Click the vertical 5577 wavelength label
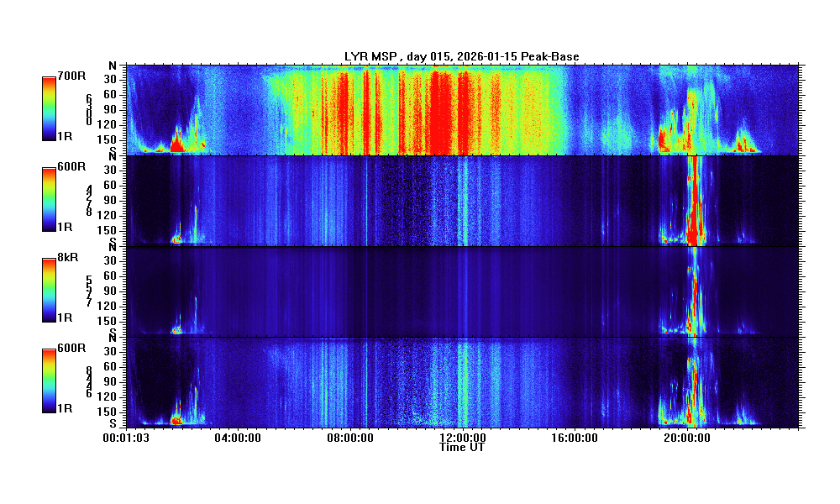840x504 pixels. click(89, 291)
